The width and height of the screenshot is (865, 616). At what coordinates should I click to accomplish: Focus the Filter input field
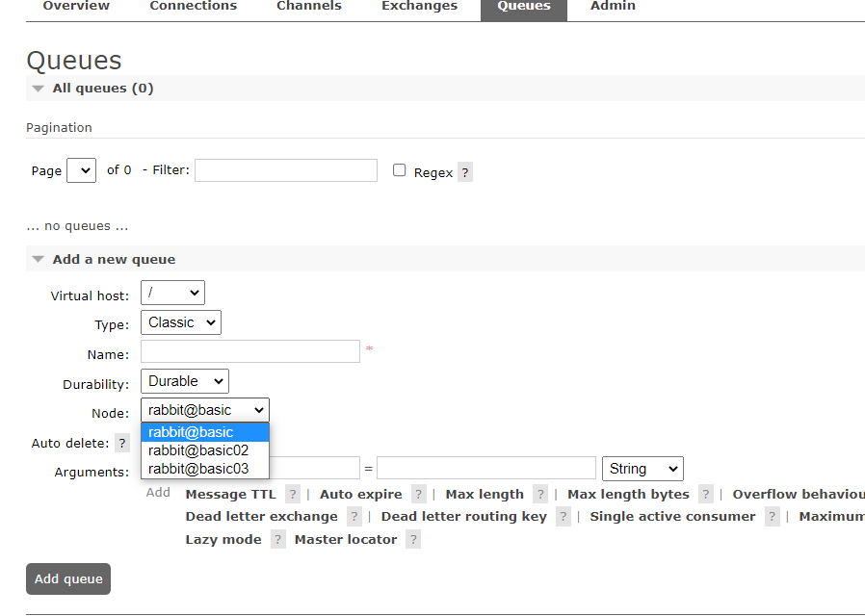(286, 170)
